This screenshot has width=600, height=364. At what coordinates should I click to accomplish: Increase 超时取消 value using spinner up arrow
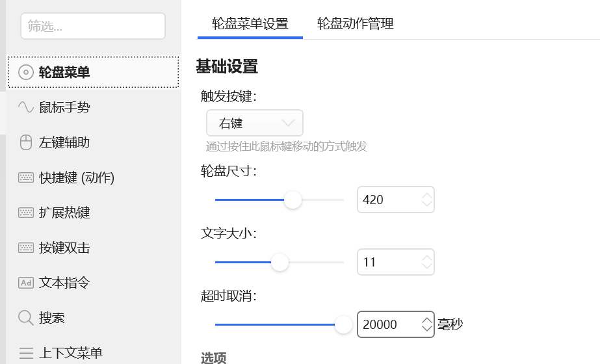pos(426,320)
